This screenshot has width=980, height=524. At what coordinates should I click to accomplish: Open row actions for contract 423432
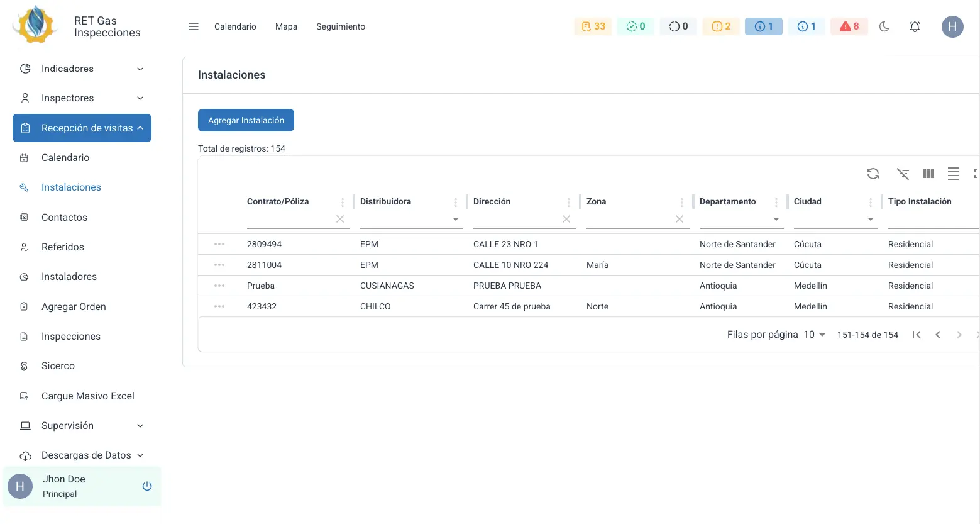[219, 306]
